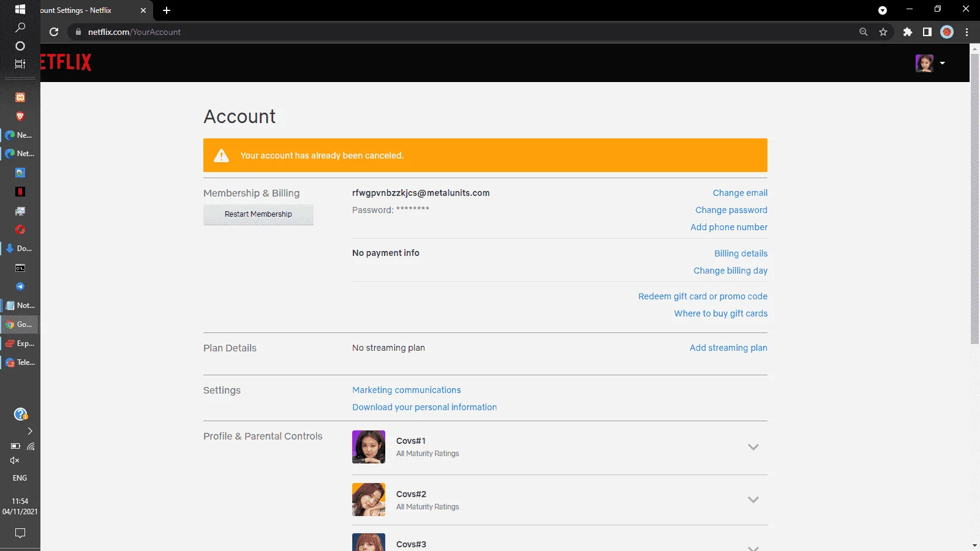This screenshot has height=551, width=980.
Task: Open Windows Start menu
Action: tap(20, 9)
